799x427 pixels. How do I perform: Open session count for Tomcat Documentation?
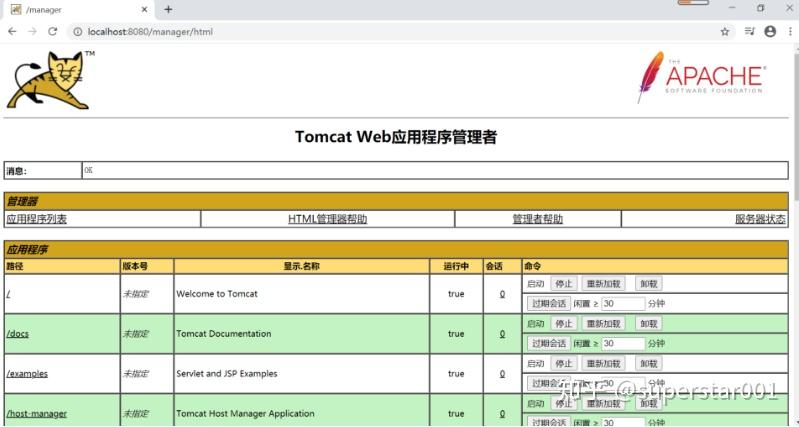502,334
